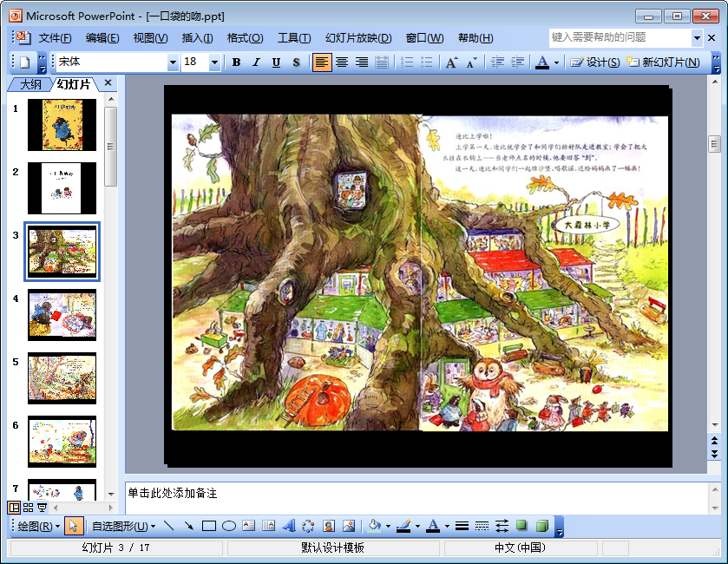Select the Line drawing tool

coord(169,526)
